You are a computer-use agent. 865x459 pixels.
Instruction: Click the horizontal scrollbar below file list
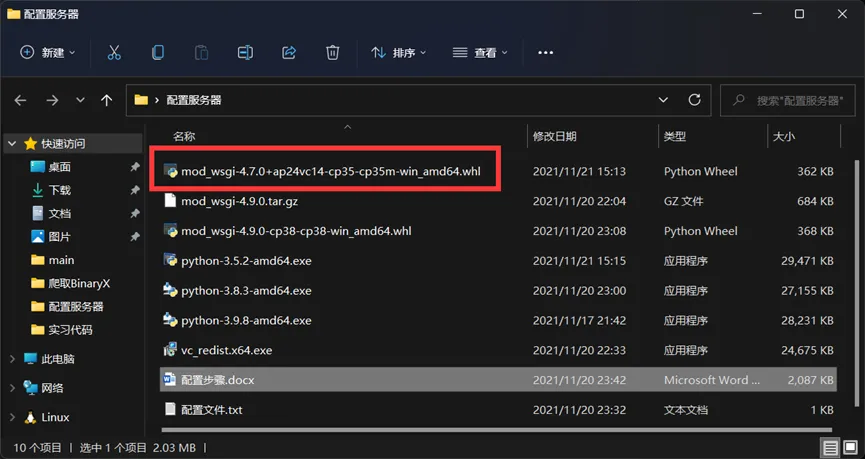tap(496, 431)
